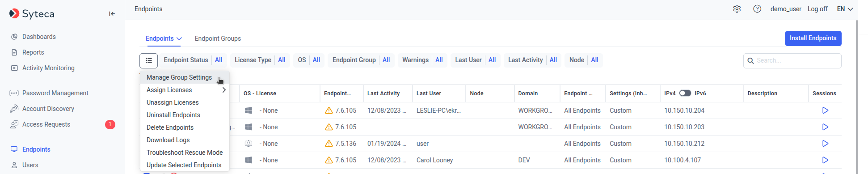Click the Node column header
The height and width of the screenshot is (174, 868).
tap(476, 93)
